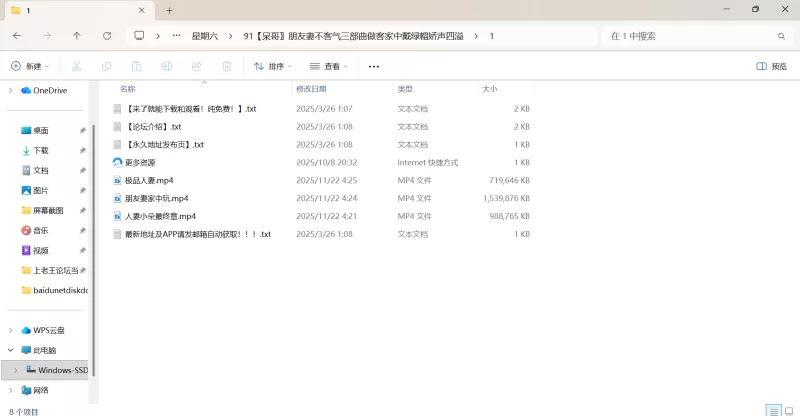Image resolution: width=800 pixels, height=416 pixels.
Task: Click the 在 1 中搜索 search box
Action: [x=690, y=35]
